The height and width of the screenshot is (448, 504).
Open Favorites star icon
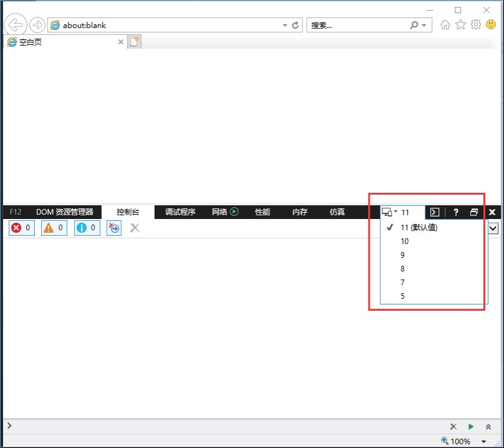(460, 25)
